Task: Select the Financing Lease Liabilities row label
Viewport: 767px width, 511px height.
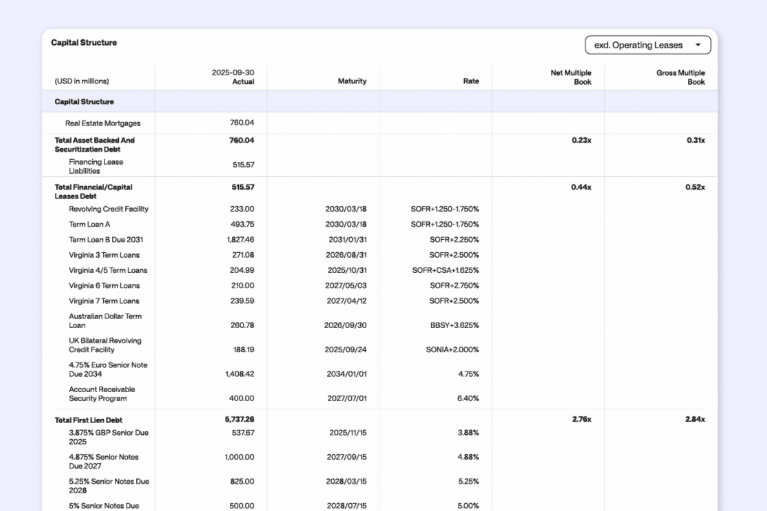Action: point(96,166)
